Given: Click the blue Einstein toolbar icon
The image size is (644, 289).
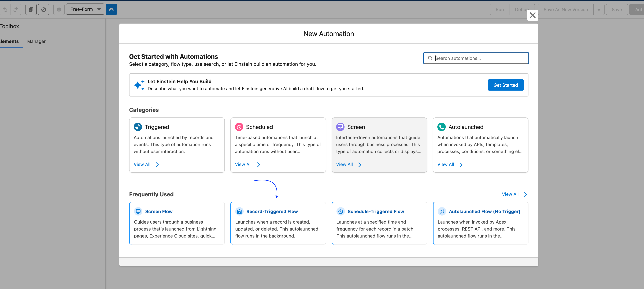Looking at the screenshot, I should (111, 9).
